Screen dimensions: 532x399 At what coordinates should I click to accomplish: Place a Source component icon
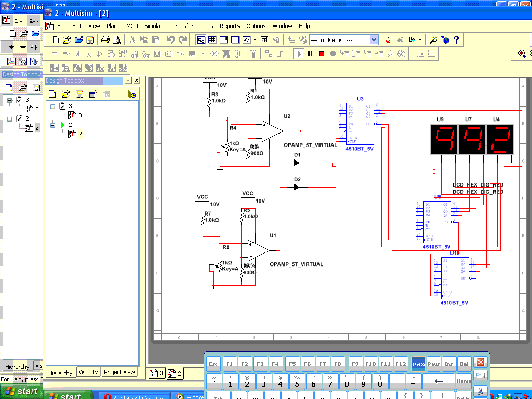pos(55,54)
